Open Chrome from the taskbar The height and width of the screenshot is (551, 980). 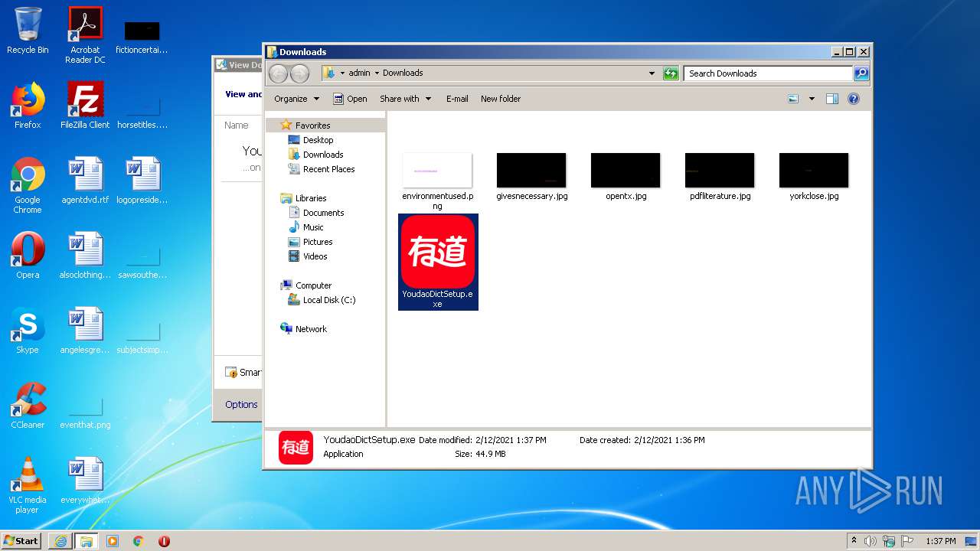pyautogui.click(x=139, y=541)
